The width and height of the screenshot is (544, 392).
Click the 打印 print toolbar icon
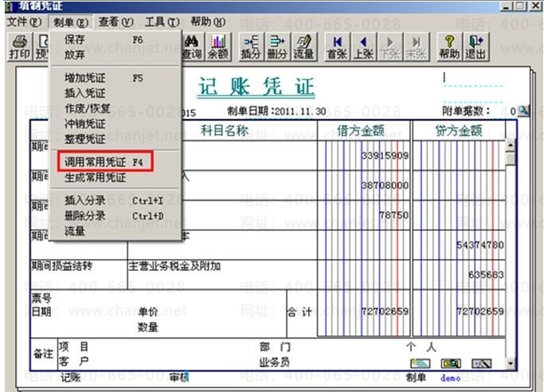(19, 47)
